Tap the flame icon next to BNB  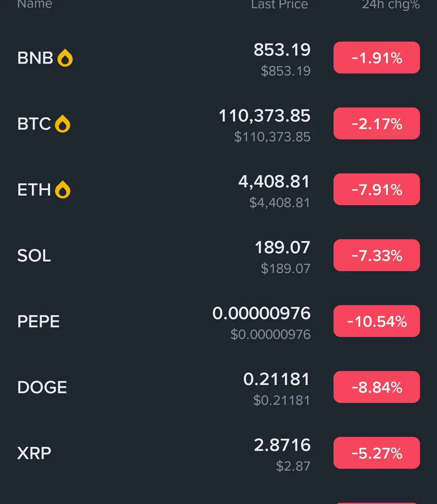click(x=65, y=58)
